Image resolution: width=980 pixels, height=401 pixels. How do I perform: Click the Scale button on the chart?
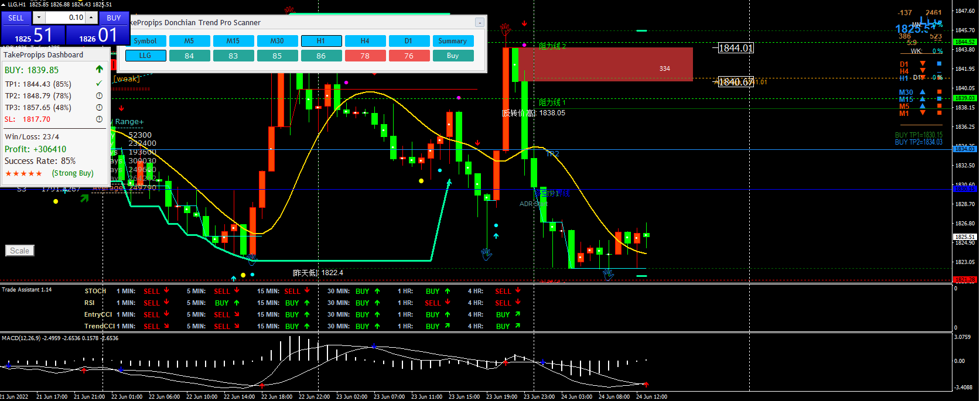pos(19,251)
